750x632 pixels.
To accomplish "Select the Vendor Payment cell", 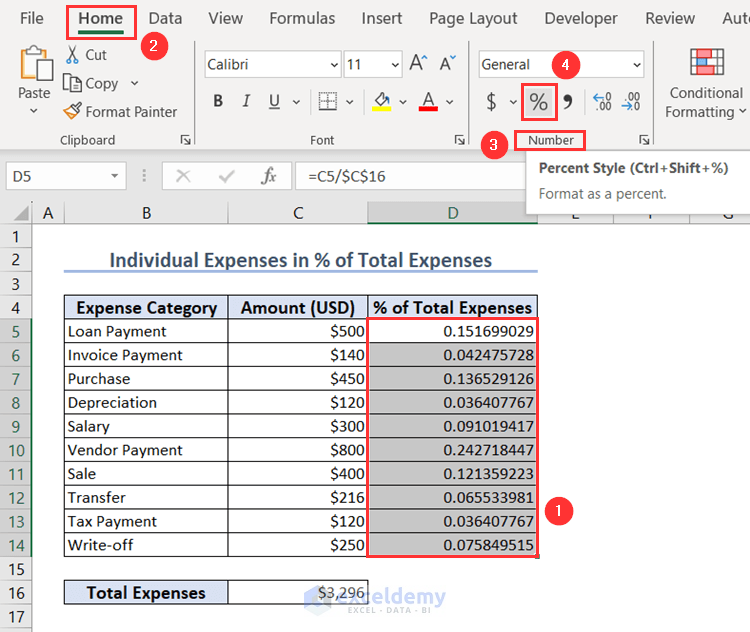I will tap(146, 450).
